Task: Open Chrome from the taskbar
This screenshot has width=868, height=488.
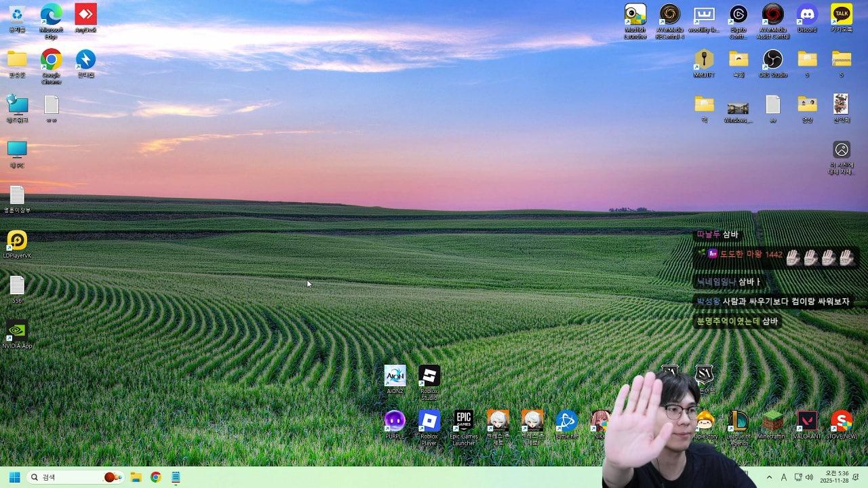Action: click(x=156, y=477)
